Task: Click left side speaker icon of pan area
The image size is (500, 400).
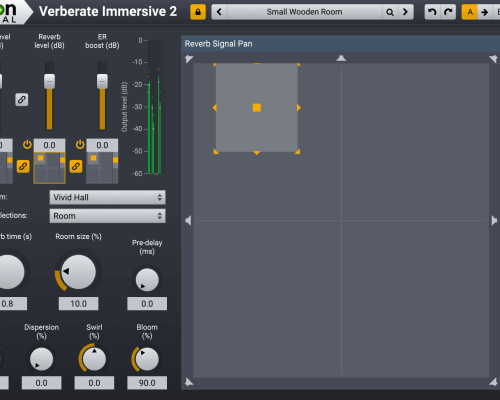Action: tap(188, 220)
